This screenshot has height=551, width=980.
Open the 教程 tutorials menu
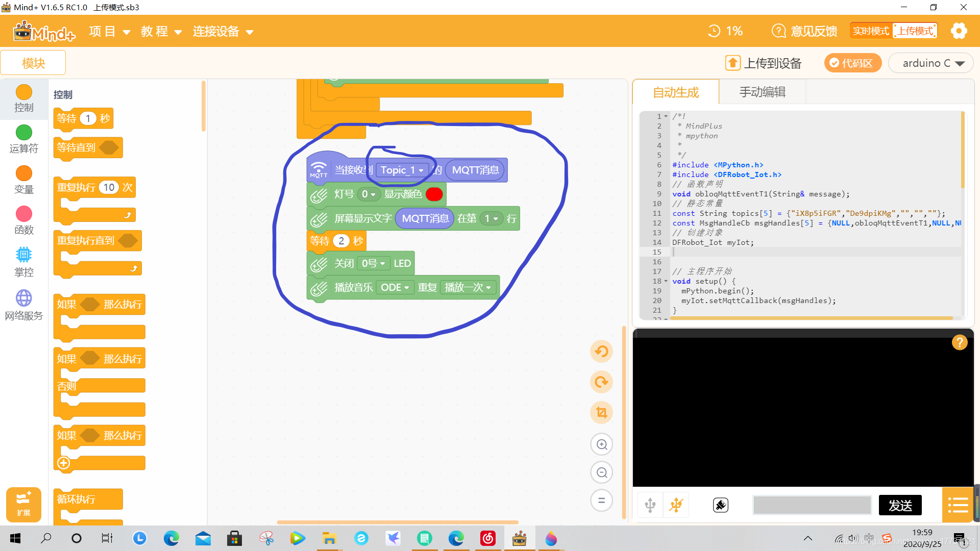[x=161, y=32]
